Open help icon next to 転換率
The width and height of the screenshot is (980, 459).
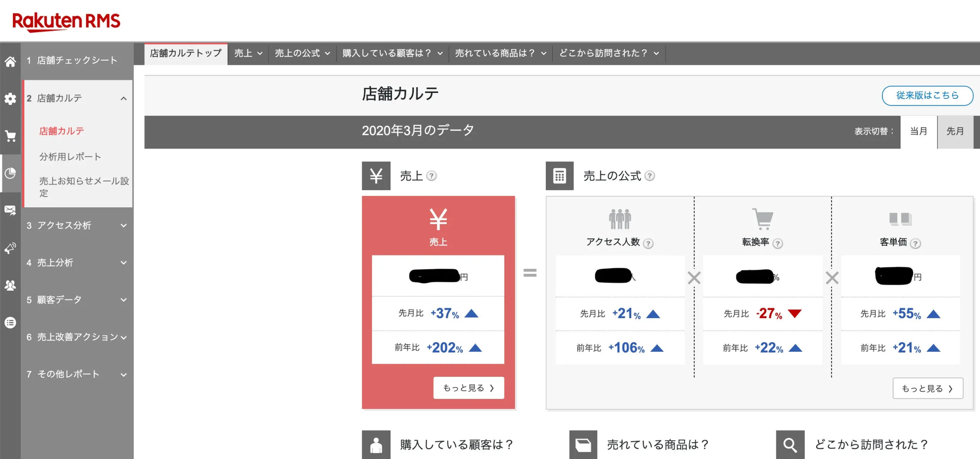coord(778,244)
